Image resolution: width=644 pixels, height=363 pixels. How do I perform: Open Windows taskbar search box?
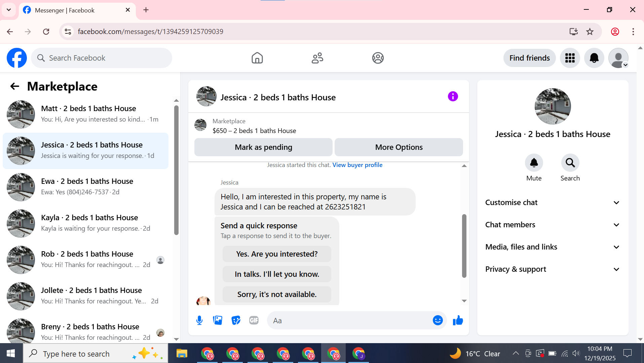point(96,354)
